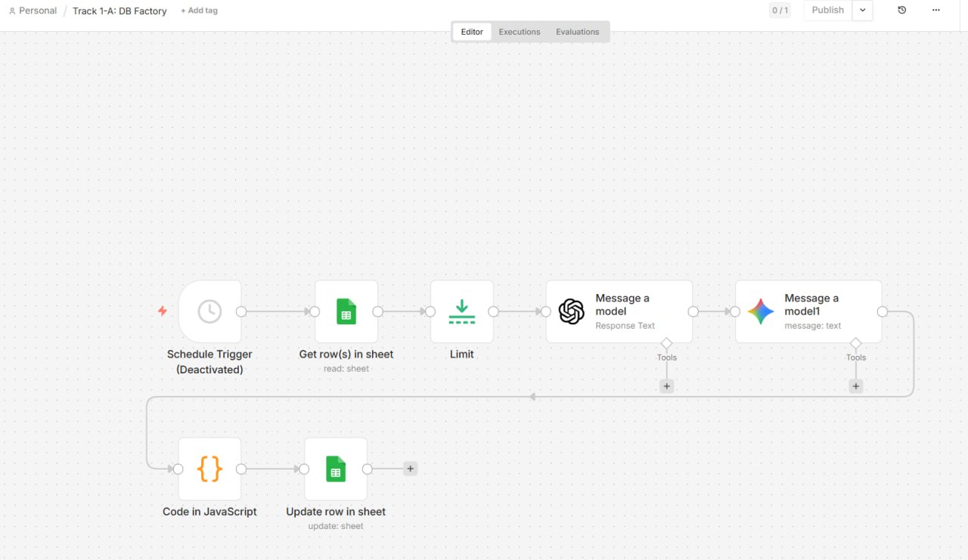968x560 pixels.
Task: Open the Gemini Message a model1 node
Action: pos(808,311)
